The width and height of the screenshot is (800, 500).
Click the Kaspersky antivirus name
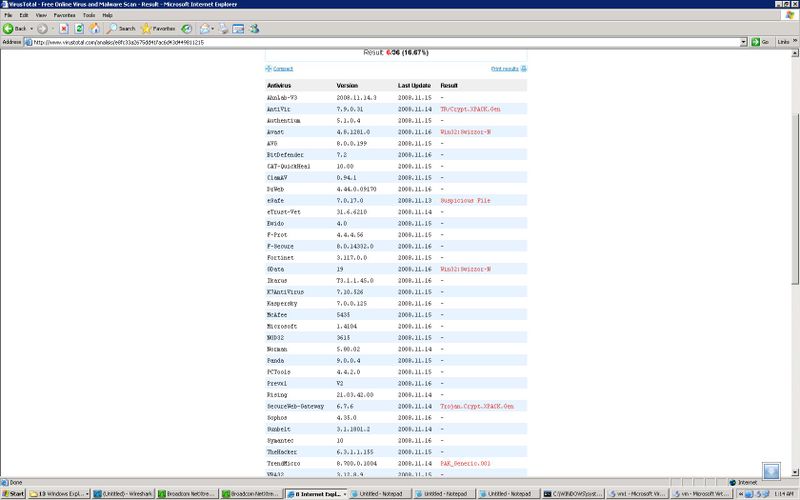click(x=282, y=304)
